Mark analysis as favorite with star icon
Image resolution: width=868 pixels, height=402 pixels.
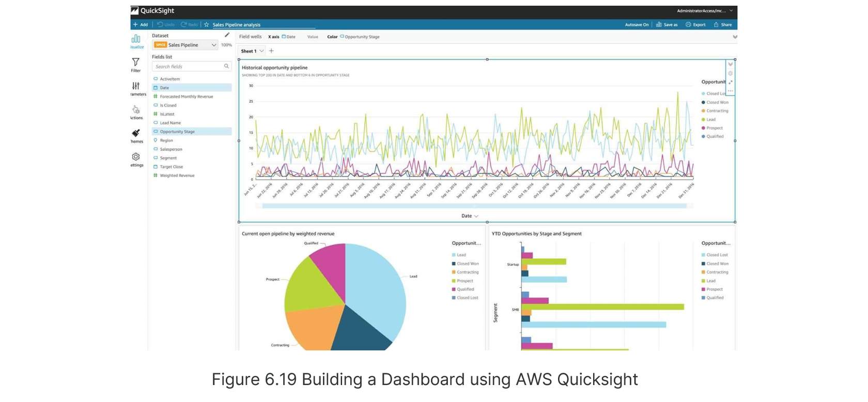click(x=206, y=24)
